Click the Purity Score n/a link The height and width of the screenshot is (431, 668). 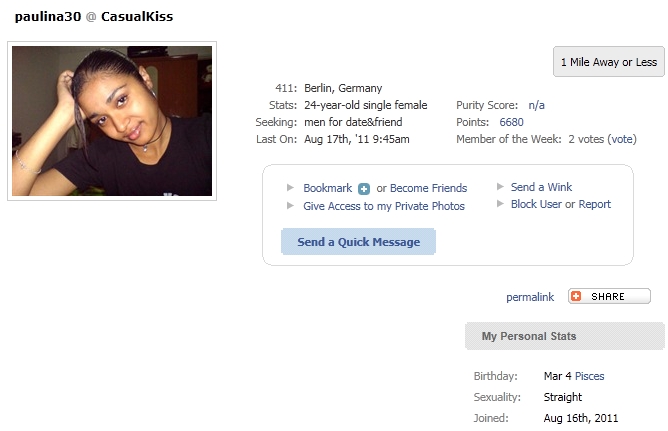point(536,105)
